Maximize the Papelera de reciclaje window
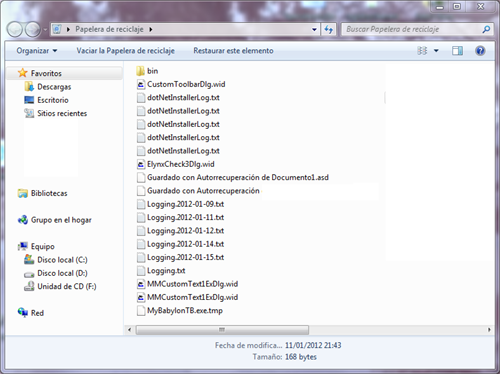This screenshot has height=374, width=500. click(x=457, y=6)
